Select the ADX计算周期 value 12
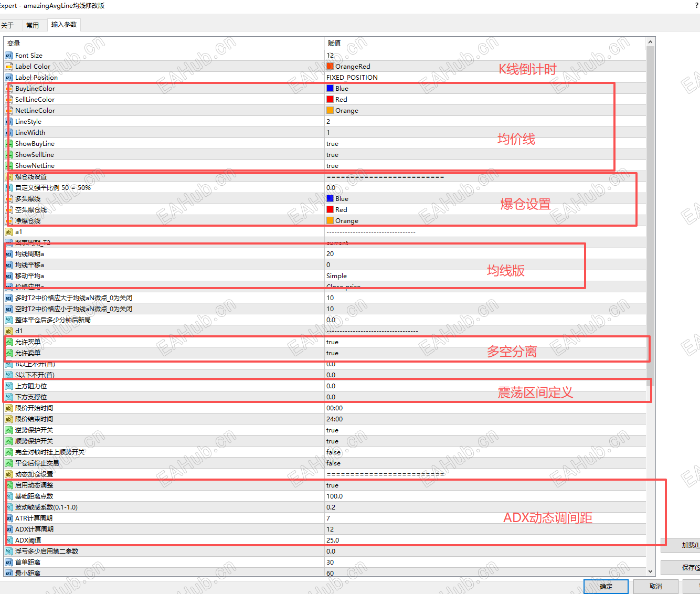Viewport: 700px width, 594px height. [330, 529]
